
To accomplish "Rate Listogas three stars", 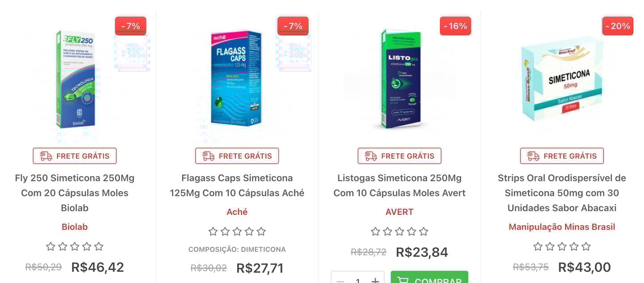I will pyautogui.click(x=399, y=232).
